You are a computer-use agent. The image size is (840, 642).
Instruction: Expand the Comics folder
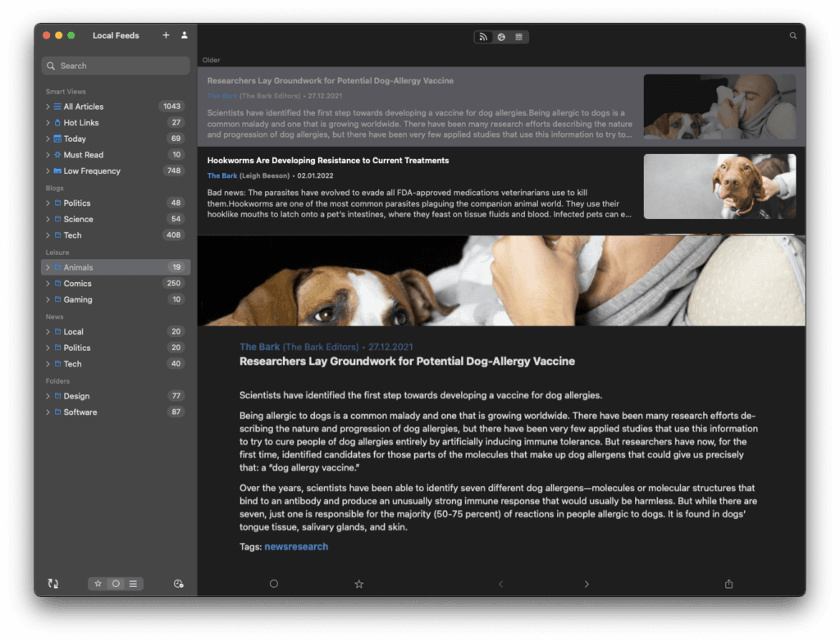48,284
